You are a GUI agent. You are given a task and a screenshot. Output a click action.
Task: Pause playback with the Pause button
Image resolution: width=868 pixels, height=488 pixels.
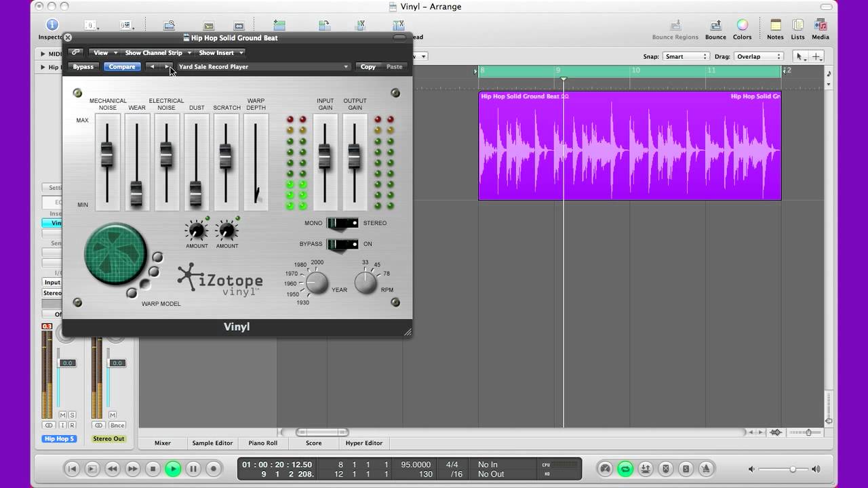(193, 468)
